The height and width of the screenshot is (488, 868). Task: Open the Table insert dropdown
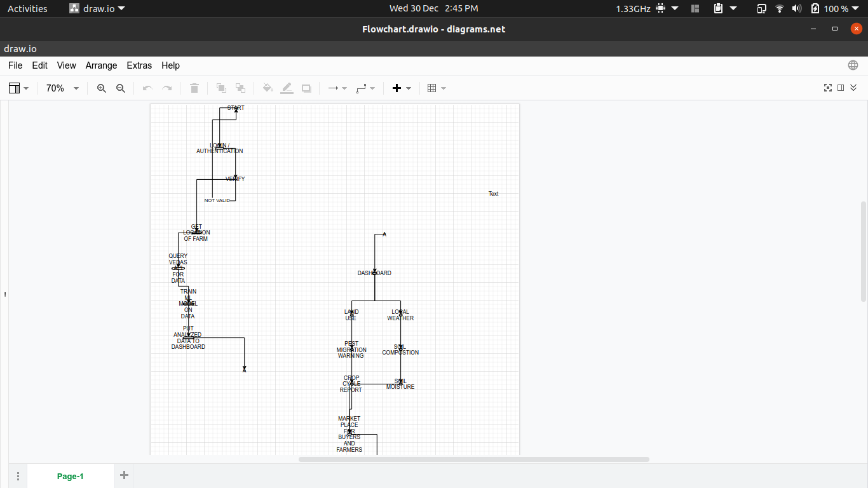(437, 88)
